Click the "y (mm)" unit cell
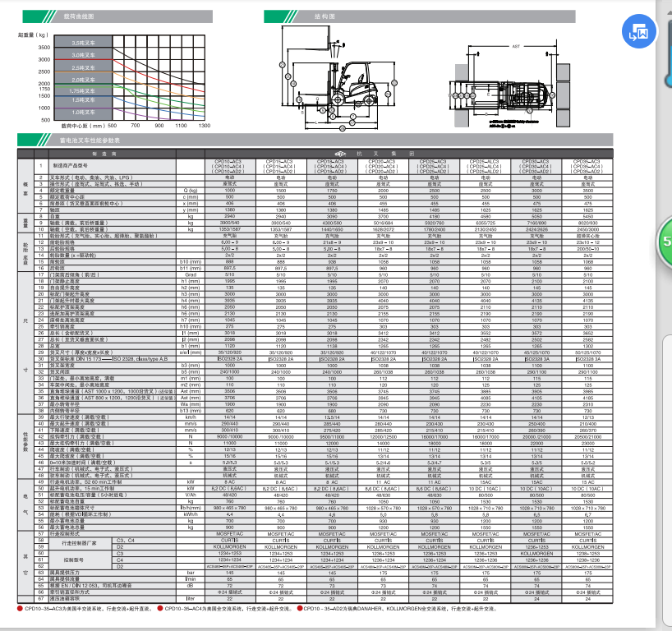The height and width of the screenshot is (631, 672). click(191, 210)
